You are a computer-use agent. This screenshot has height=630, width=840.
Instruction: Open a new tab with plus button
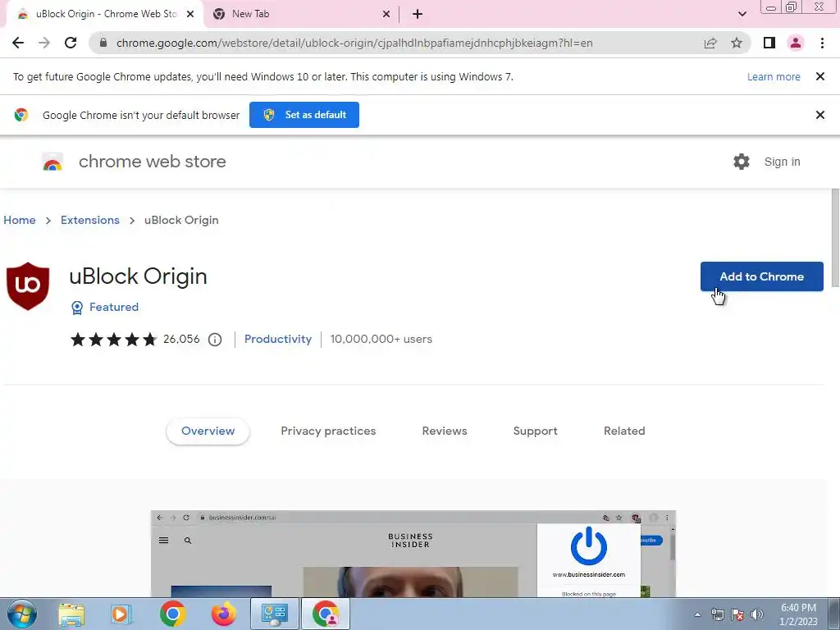tap(418, 15)
